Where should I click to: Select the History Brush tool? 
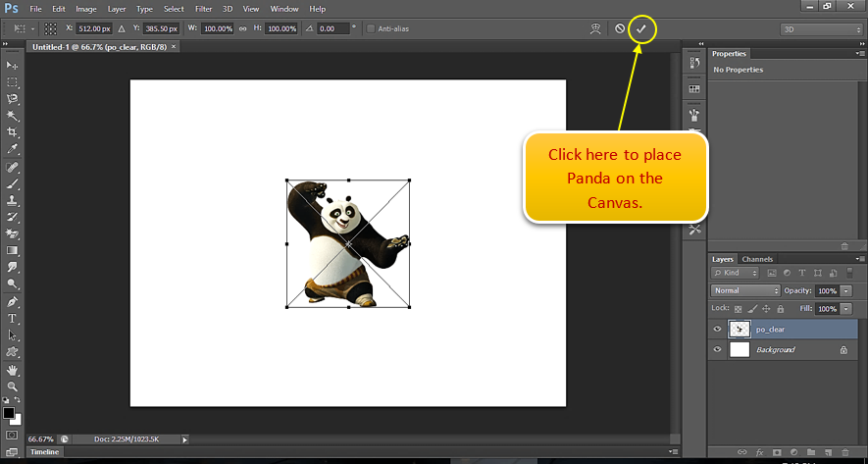[12, 217]
